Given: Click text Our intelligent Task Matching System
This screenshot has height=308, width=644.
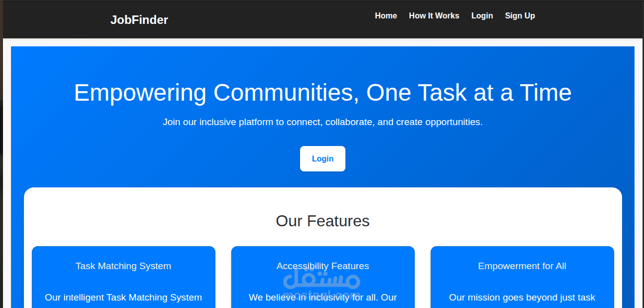Looking at the screenshot, I should point(124,298).
